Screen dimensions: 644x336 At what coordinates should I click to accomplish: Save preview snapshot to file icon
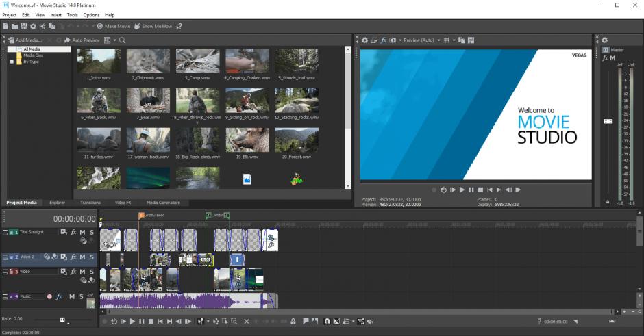(x=471, y=40)
